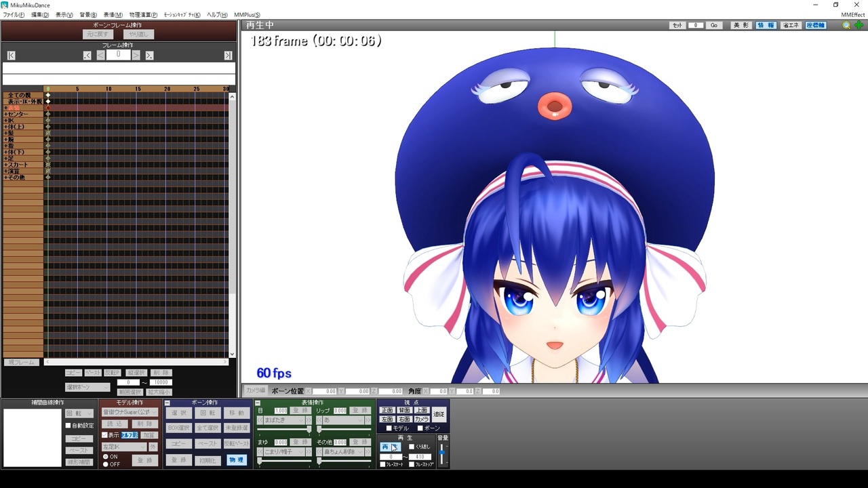This screenshot has height=488, width=868.
Task: Click the keyframe diamond on 全ての親 row
Action: pyautogui.click(x=47, y=96)
